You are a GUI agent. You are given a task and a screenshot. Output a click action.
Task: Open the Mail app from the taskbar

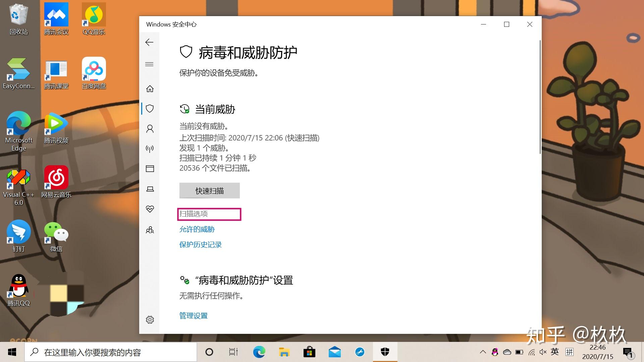334,352
